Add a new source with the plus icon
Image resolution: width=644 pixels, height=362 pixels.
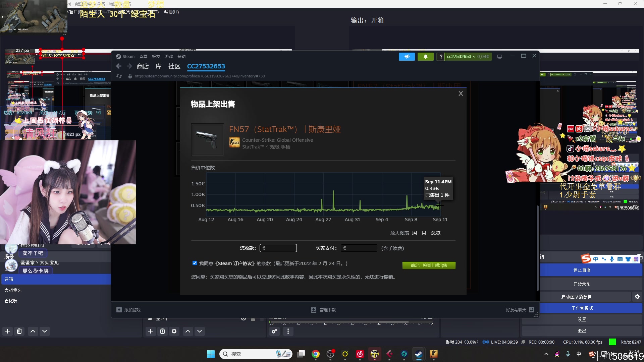(x=151, y=331)
